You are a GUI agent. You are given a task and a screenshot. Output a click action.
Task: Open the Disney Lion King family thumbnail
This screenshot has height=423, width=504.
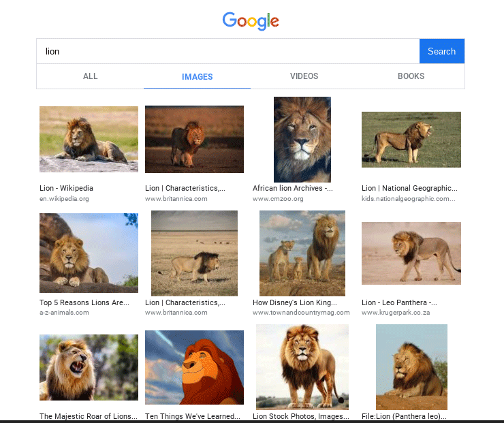[x=302, y=253]
